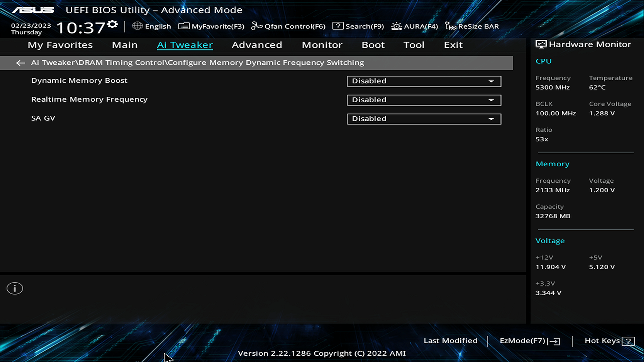Viewport: 644px width, 362px height.
Task: Click the back arrow breadcrumb
Action: click(20, 62)
